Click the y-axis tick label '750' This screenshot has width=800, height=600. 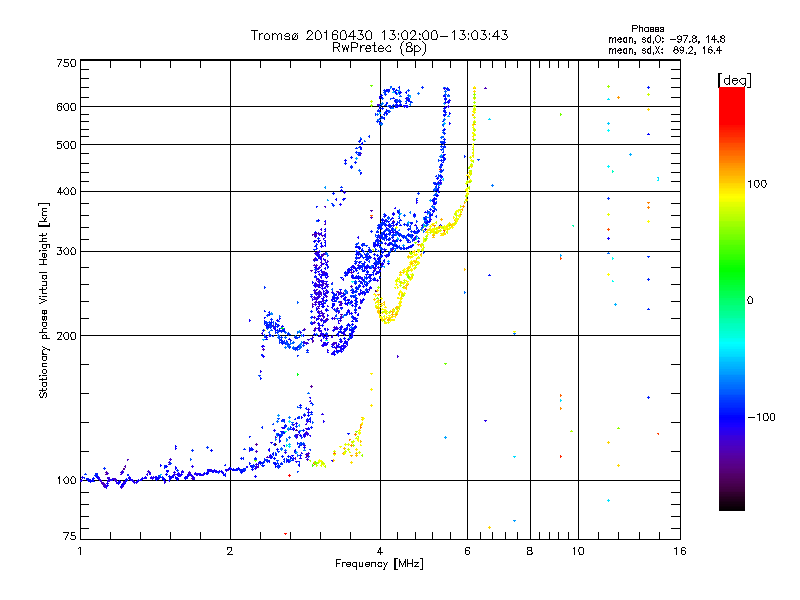point(66,63)
